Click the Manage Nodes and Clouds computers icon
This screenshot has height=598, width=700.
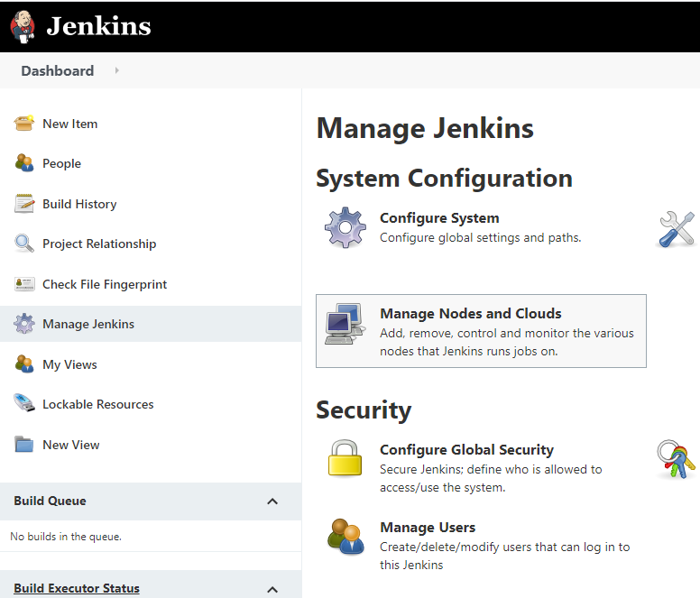pos(345,324)
